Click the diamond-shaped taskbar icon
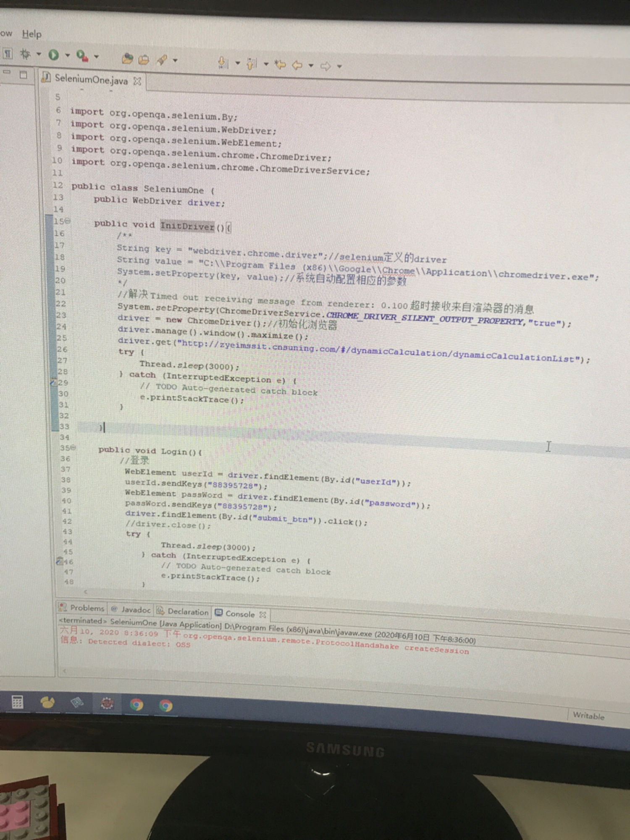This screenshot has height=840, width=630. (77, 703)
